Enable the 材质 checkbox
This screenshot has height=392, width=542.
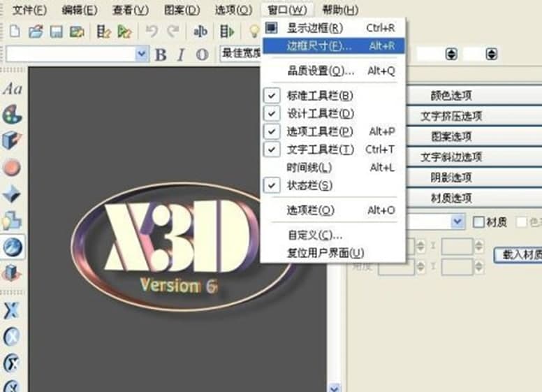[478, 222]
